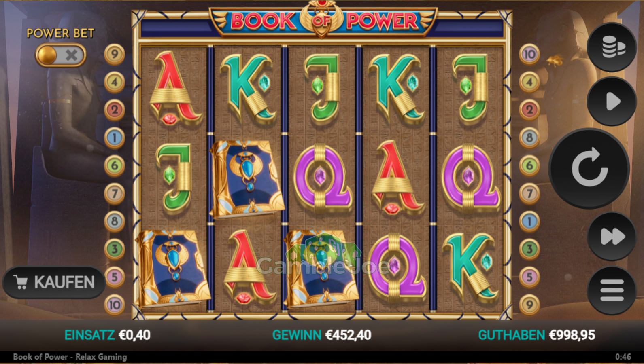
Task: Click the book symbol on reel two
Action: coord(247,179)
